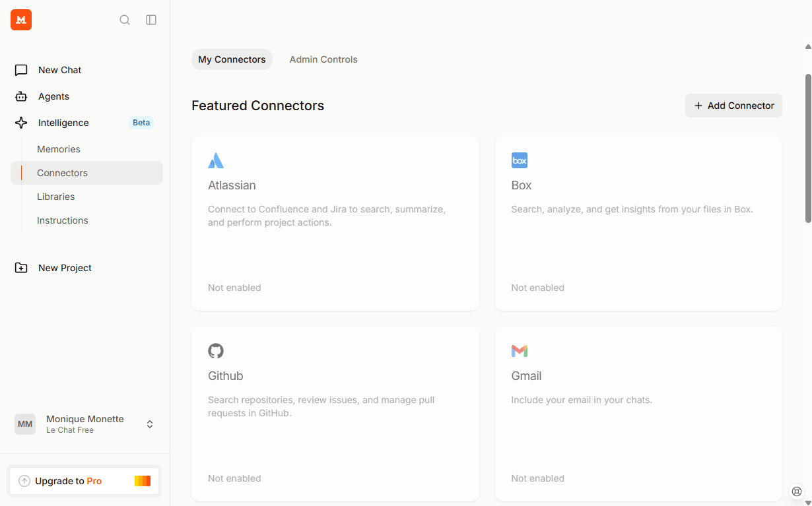
Task: Click the Github octocat icon
Action: [216, 351]
